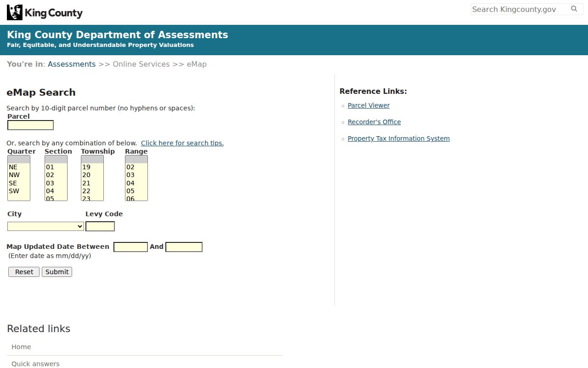Open the City dropdown
This screenshot has width=588, height=368.
pos(45,226)
